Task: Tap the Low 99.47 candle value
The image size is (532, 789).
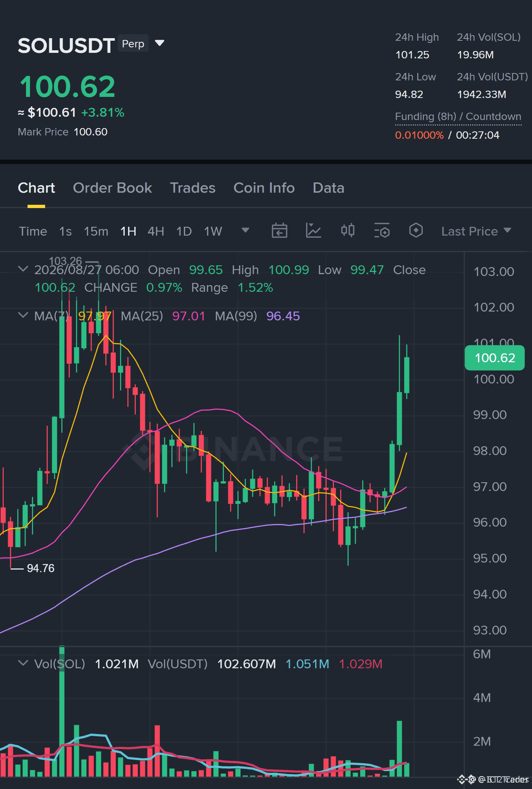Action: tap(367, 270)
